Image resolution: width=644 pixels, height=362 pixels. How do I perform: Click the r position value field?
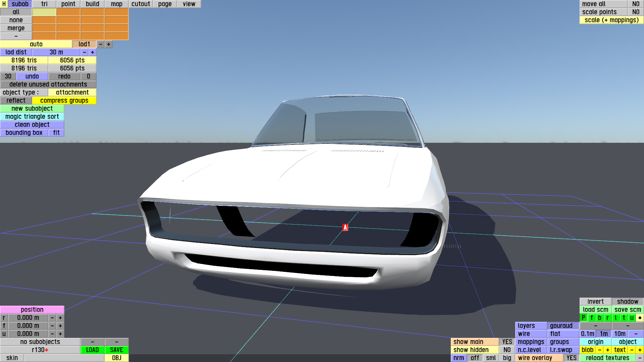[x=28, y=317]
